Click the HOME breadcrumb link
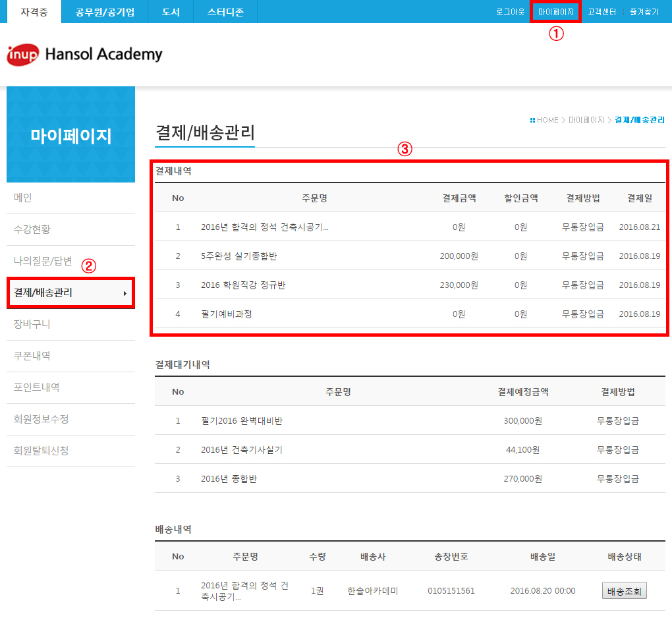This screenshot has width=672, height=620. [x=547, y=120]
